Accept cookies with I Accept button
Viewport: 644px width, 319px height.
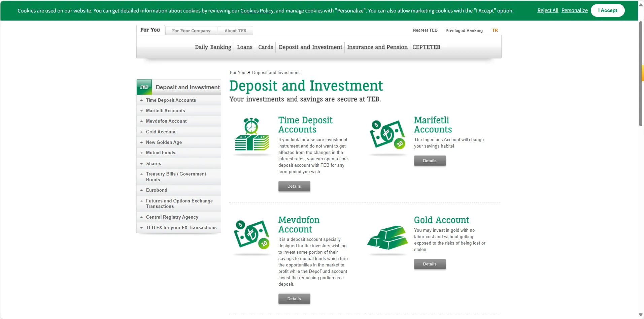pyautogui.click(x=608, y=10)
